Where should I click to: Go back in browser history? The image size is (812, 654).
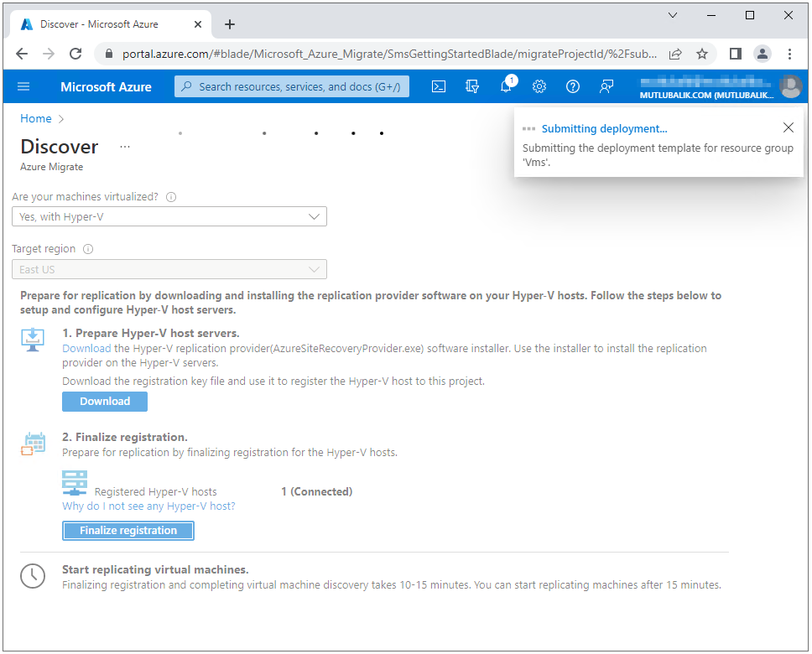[x=22, y=54]
